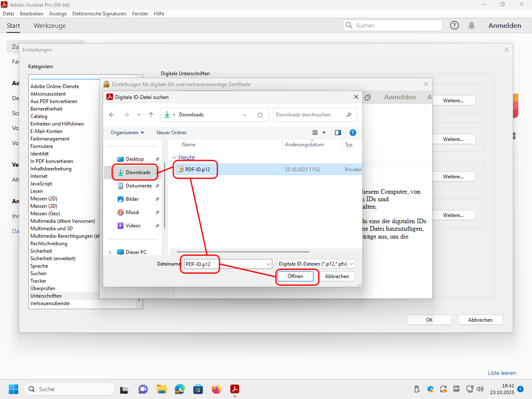Open the Organisieren menu
Viewport: 532px width, 399px height.
127,133
